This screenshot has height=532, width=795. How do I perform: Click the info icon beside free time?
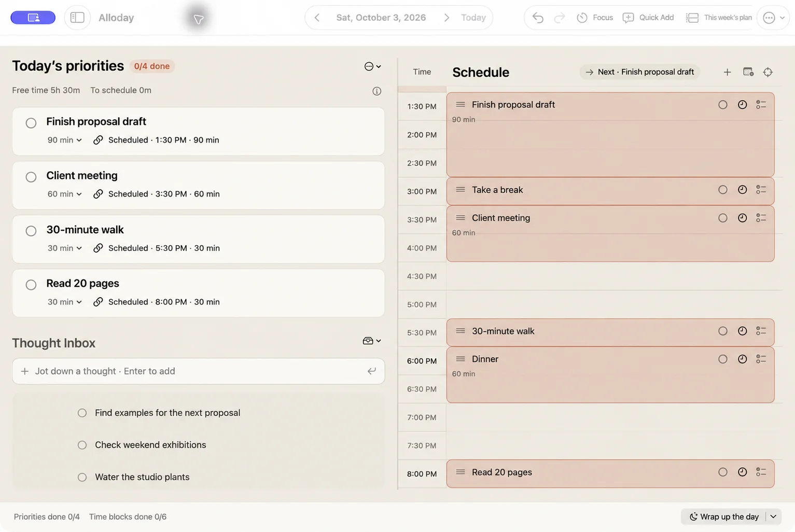[377, 91]
